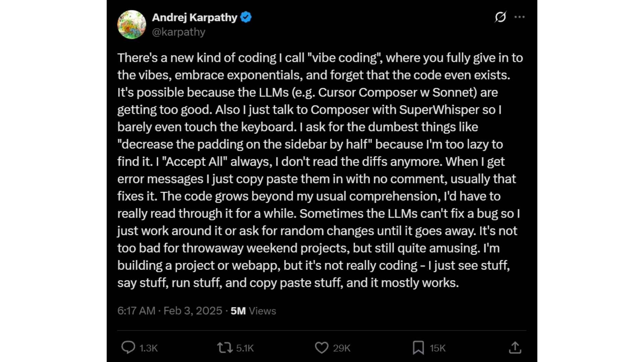Click the 6:17 AM timestamp
The image size is (644, 362).
[x=136, y=311]
